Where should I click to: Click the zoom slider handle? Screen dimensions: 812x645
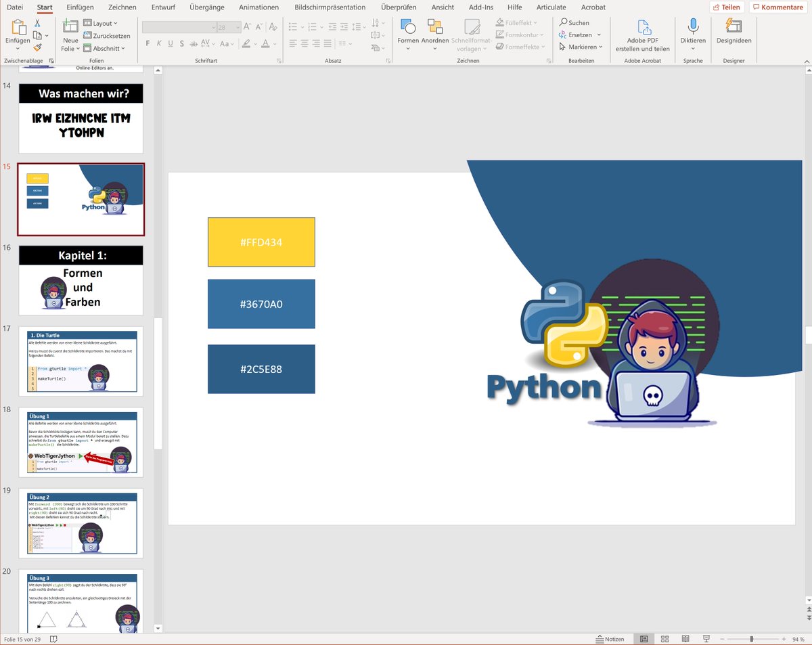click(x=751, y=639)
